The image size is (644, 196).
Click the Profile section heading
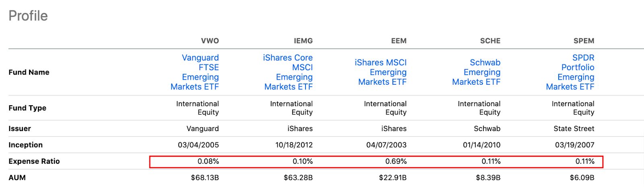pos(28,16)
